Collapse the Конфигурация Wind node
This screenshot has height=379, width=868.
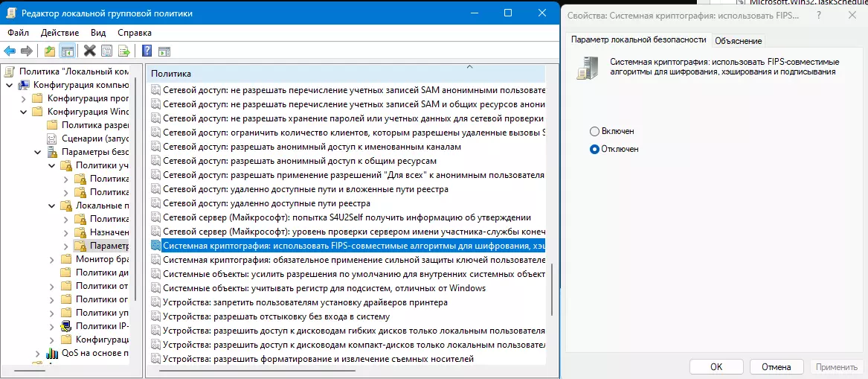[x=24, y=112]
